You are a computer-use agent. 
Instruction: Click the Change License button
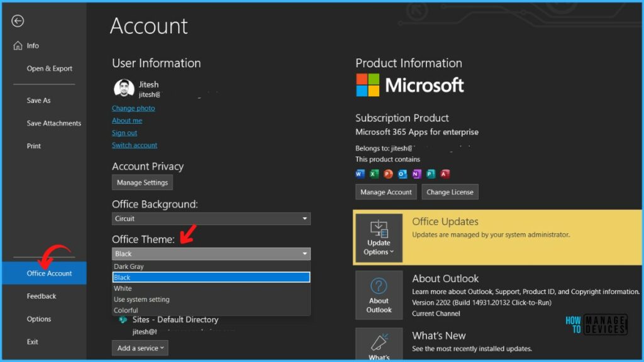point(450,192)
